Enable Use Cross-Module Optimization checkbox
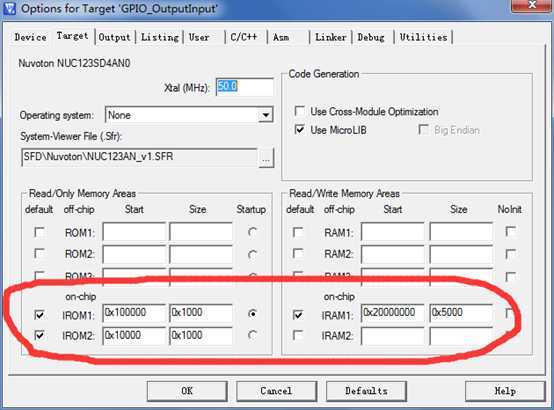554x410 pixels. pyautogui.click(x=300, y=111)
